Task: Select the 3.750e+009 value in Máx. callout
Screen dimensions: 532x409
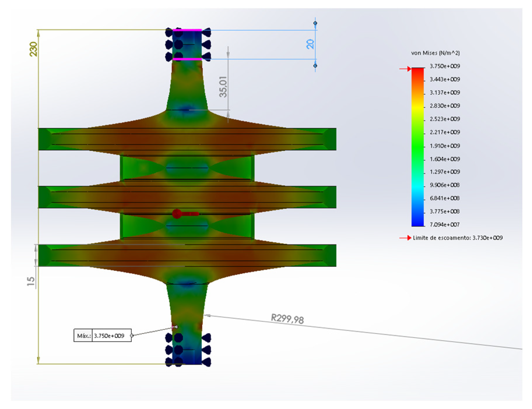Action: tap(109, 336)
